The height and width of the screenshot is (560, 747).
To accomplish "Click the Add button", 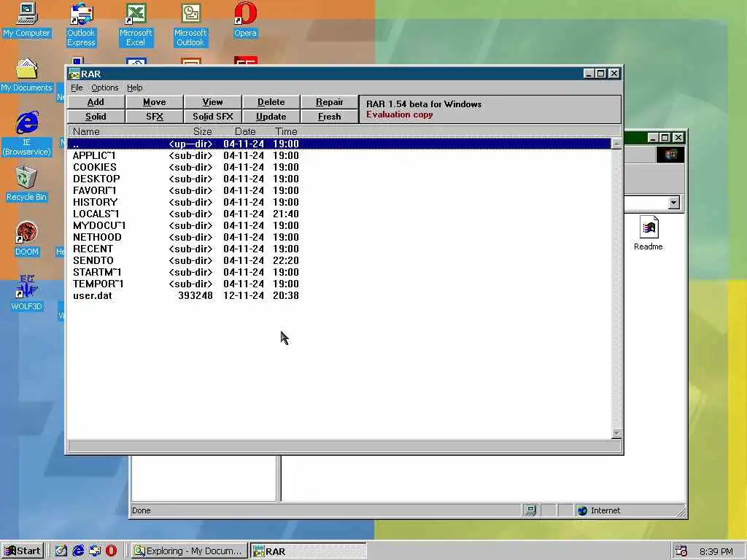I will 96,102.
